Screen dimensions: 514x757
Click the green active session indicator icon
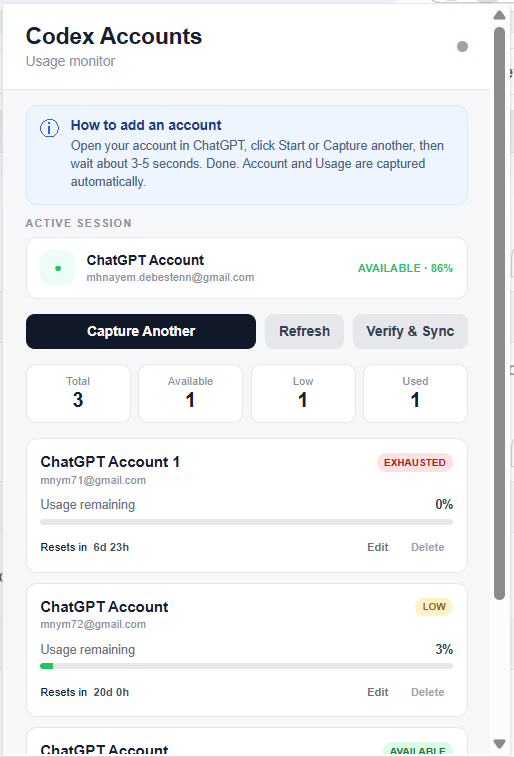57,268
